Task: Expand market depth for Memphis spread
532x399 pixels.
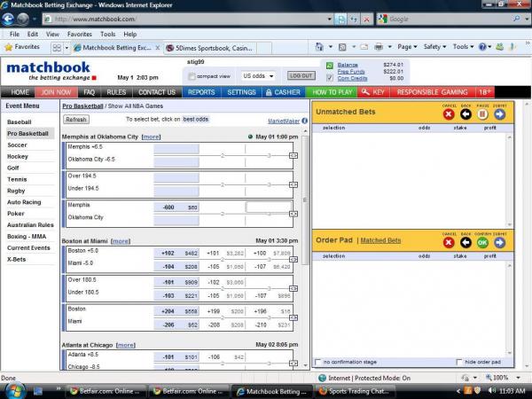Action: tap(293, 154)
